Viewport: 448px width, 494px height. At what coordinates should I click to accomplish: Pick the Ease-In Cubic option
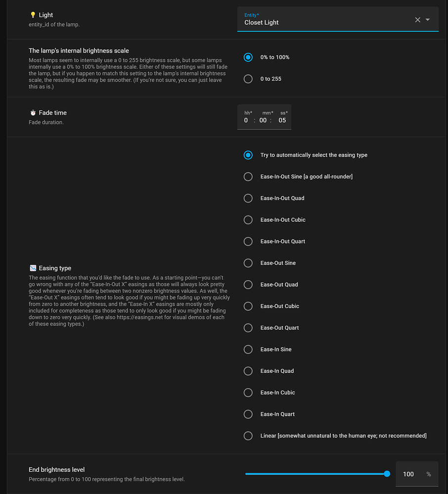[248, 393]
